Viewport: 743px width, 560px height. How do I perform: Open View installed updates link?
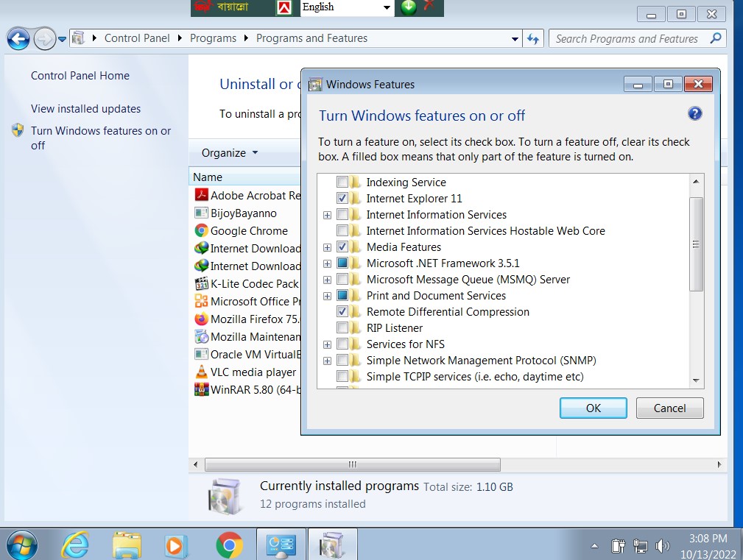coord(85,109)
